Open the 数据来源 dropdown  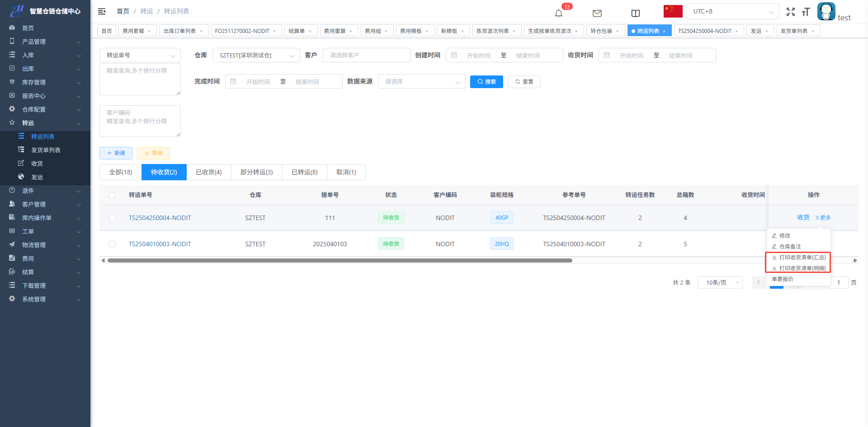(421, 81)
